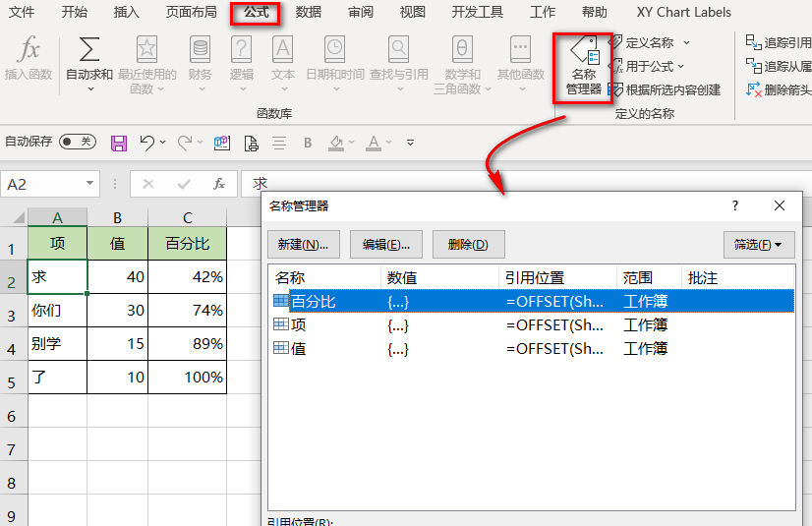Open Date and Time functions icon

pos(334,50)
